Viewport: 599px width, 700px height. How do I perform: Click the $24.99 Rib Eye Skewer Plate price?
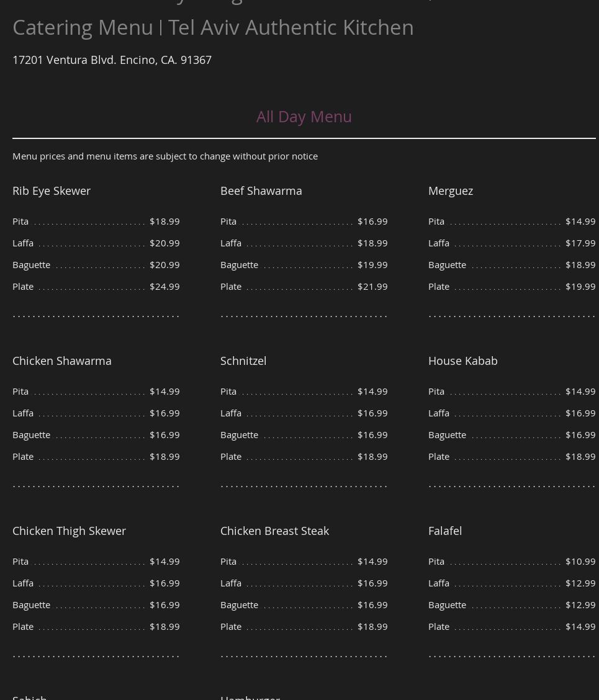(x=164, y=286)
